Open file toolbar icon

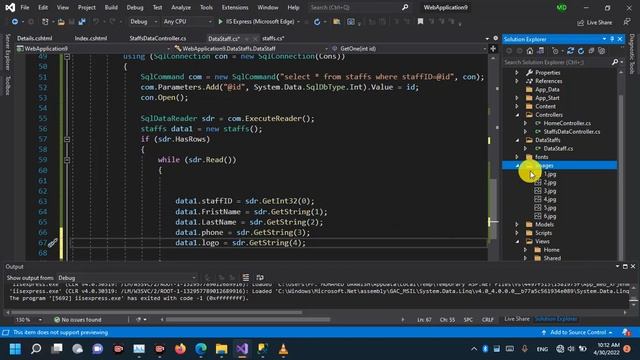(x=61, y=22)
